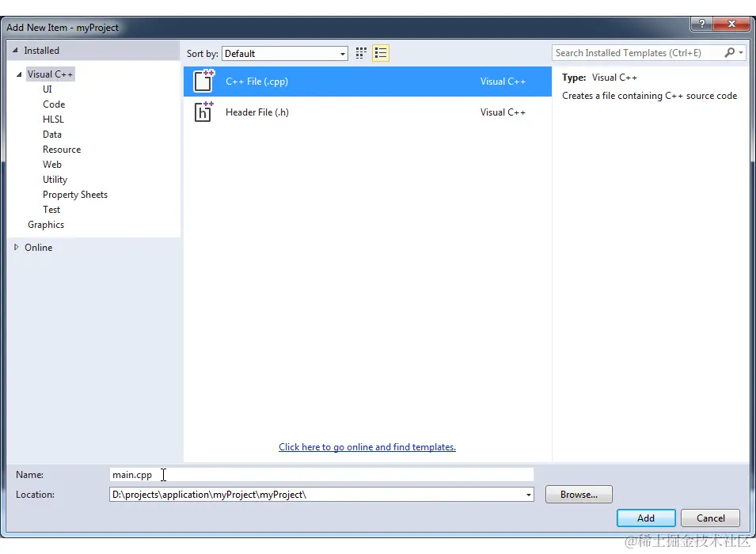Open search options dropdown arrow

point(741,52)
